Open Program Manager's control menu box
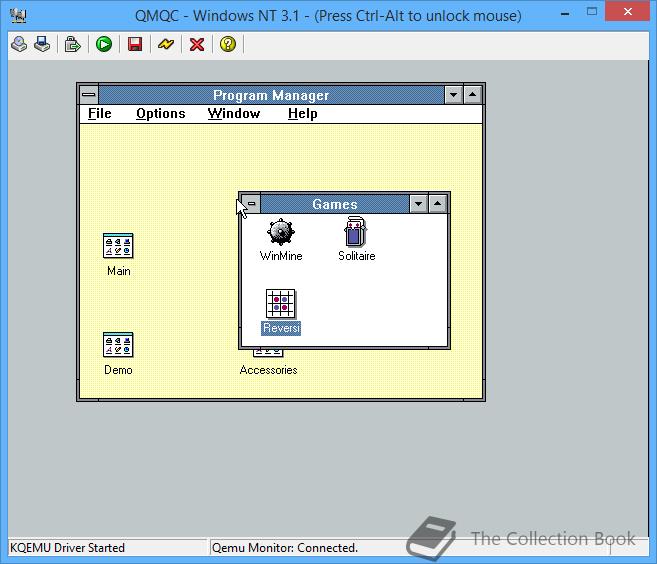Screen dimensions: 657x564 (89, 95)
